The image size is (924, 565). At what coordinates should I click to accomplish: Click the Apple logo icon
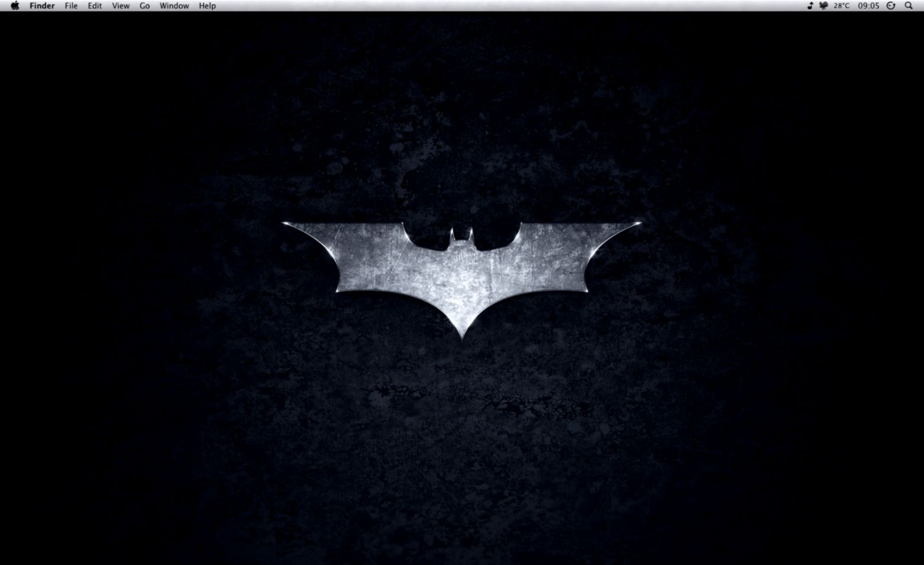pos(14,5)
